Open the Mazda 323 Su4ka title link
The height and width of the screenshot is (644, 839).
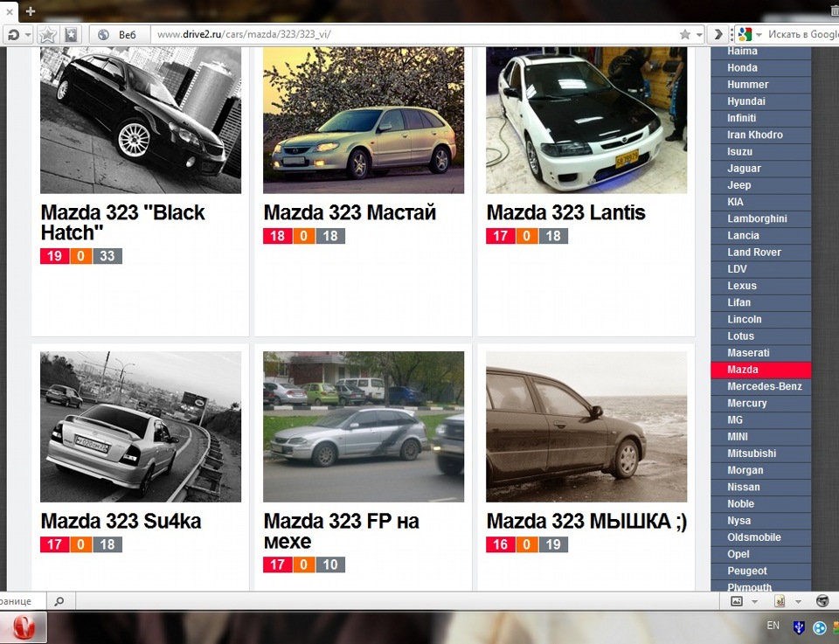tap(121, 521)
